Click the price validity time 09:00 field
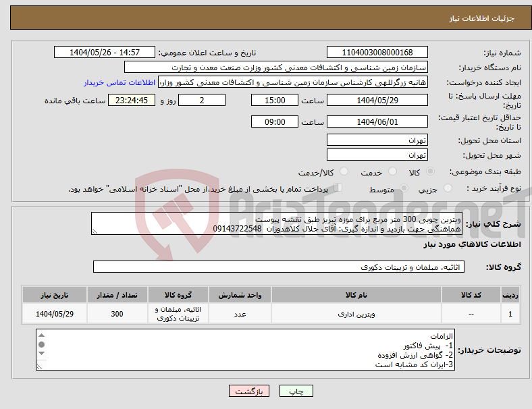532x409 pixels. [x=275, y=121]
